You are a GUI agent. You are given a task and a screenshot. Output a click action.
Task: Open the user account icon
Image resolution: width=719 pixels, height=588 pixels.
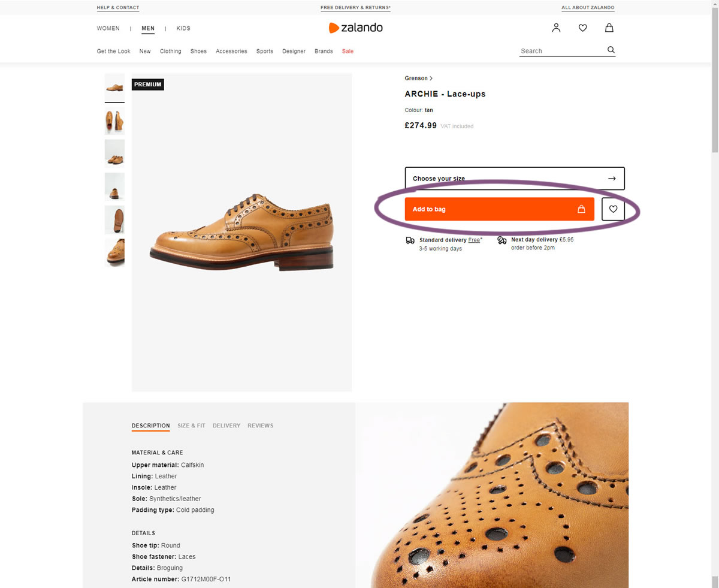556,28
